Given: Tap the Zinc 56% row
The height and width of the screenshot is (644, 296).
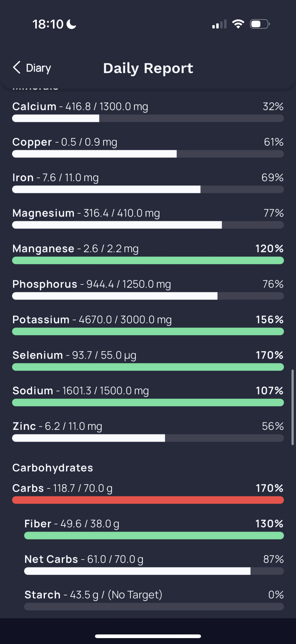Looking at the screenshot, I should tap(148, 431).
